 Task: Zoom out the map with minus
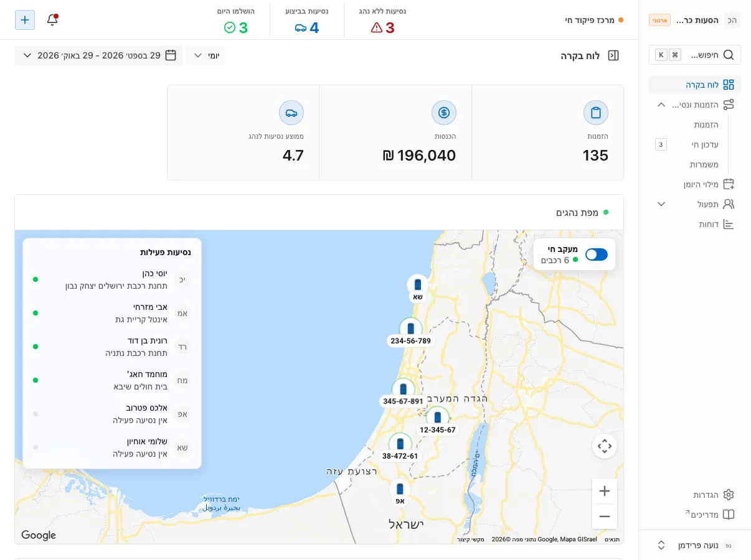click(604, 516)
